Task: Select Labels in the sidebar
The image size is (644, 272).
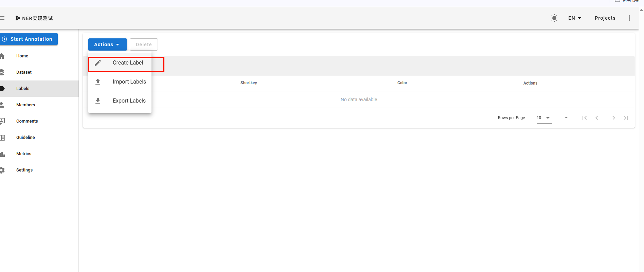Action: (39, 89)
